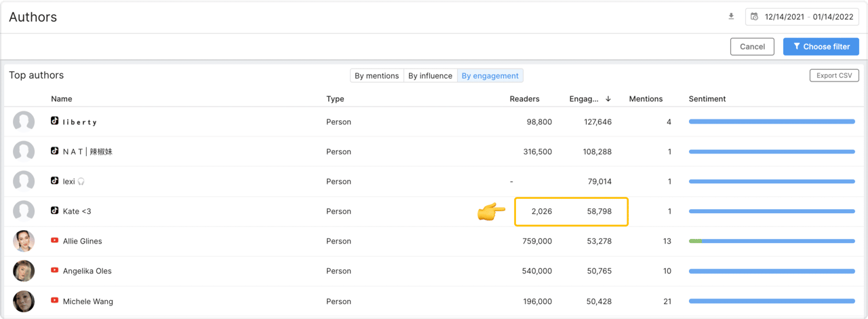The height and width of the screenshot is (319, 868).
Task: Click the sort arrow on Engagement column
Action: coord(608,99)
